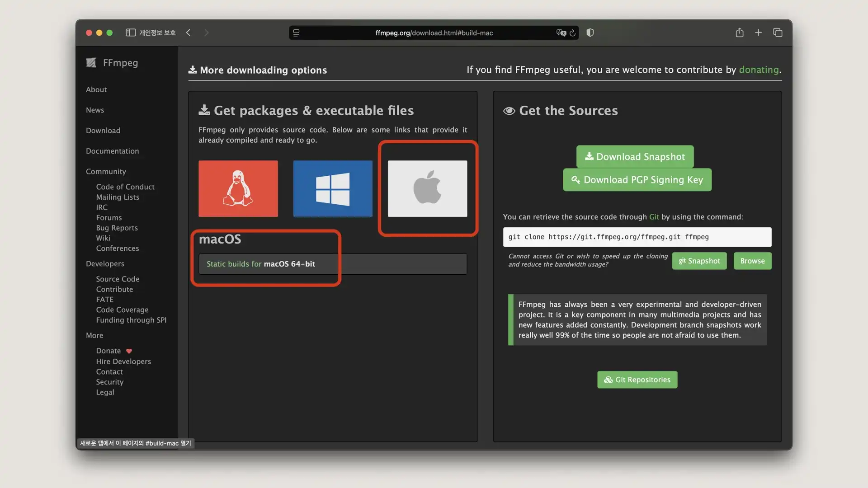The width and height of the screenshot is (868, 488).
Task: Open the page reader icon in address bar
Action: (297, 33)
